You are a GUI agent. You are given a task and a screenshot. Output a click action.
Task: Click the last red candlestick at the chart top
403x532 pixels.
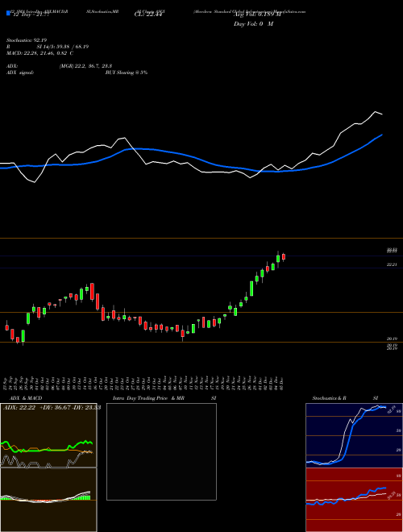(284, 256)
